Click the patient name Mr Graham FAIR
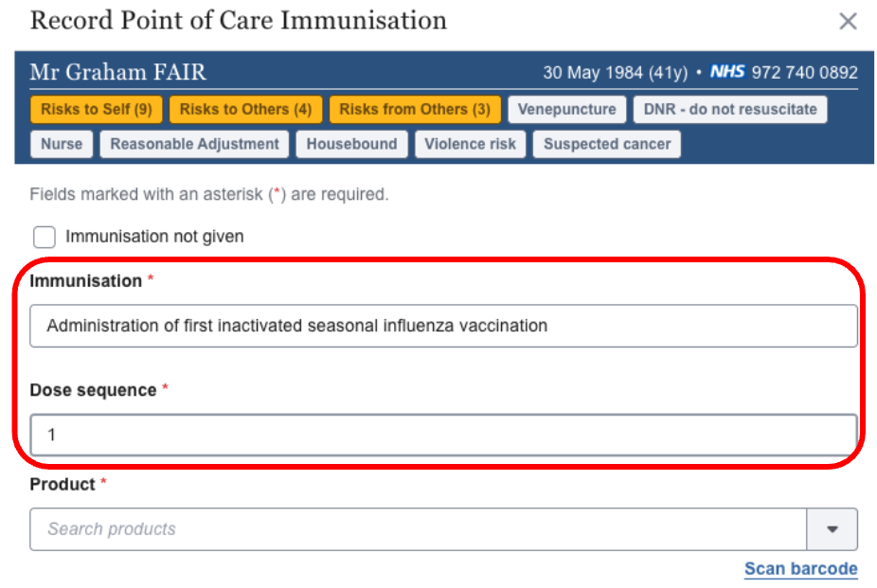Screen dimensions: 877x588 [118, 72]
